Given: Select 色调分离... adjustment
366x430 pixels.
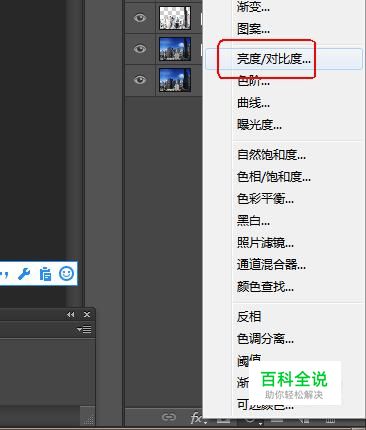Looking at the screenshot, I should (x=265, y=339).
